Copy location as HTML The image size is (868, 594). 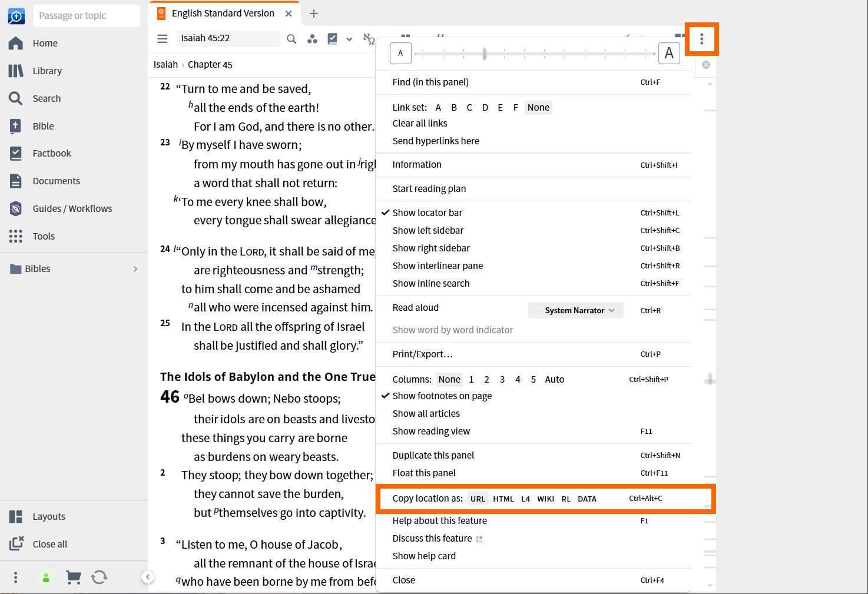click(503, 499)
